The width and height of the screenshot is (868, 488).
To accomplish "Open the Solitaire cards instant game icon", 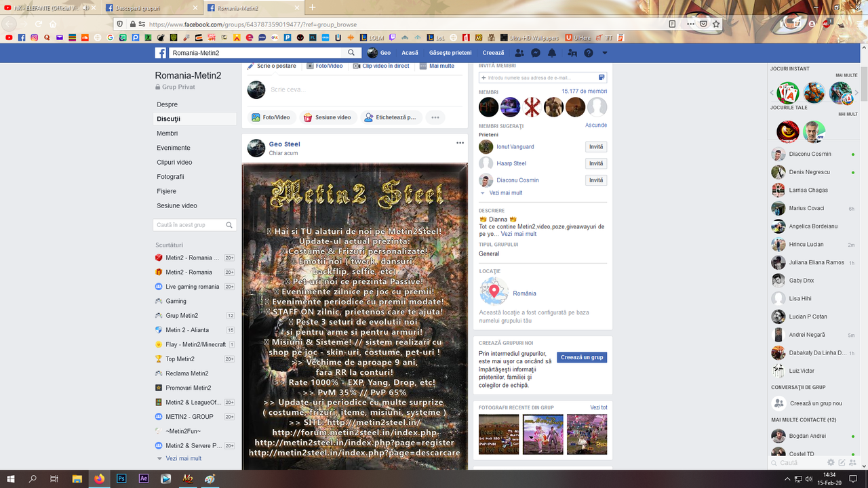I will 788,93.
